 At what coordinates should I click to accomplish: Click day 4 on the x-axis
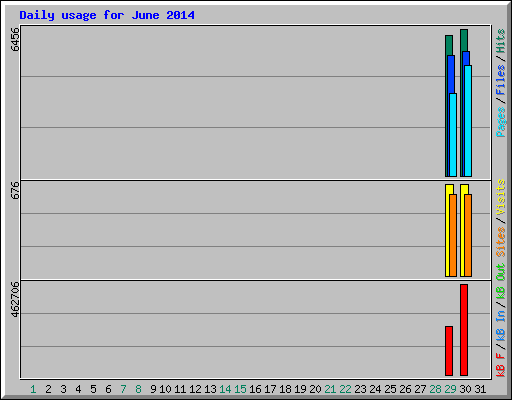click(x=78, y=389)
